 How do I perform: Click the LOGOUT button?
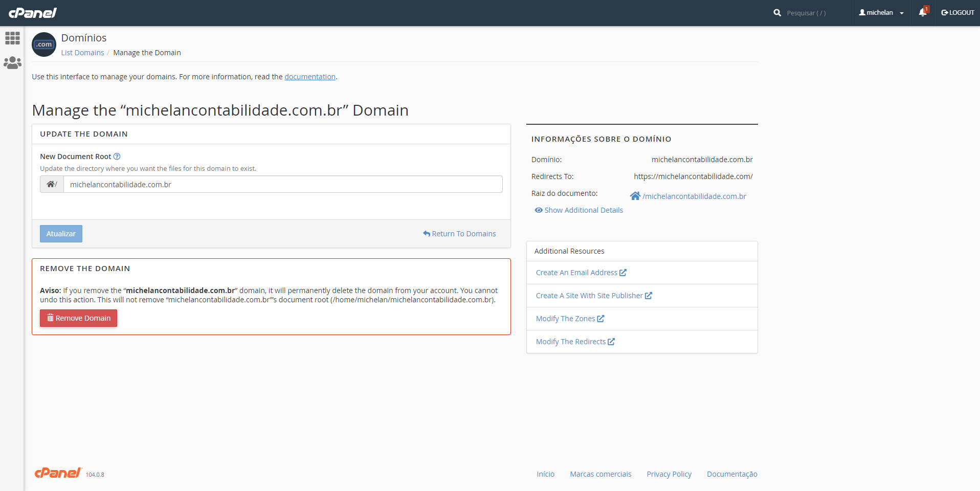957,13
